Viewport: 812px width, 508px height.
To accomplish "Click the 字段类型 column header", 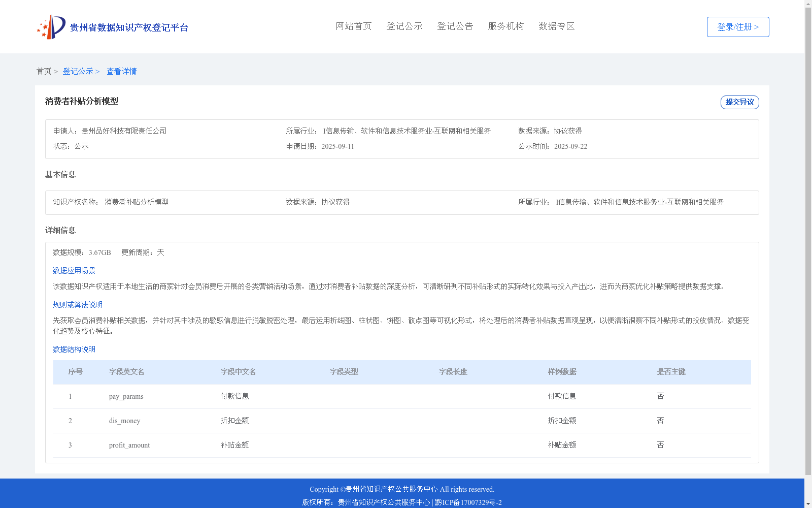I will [x=344, y=372].
